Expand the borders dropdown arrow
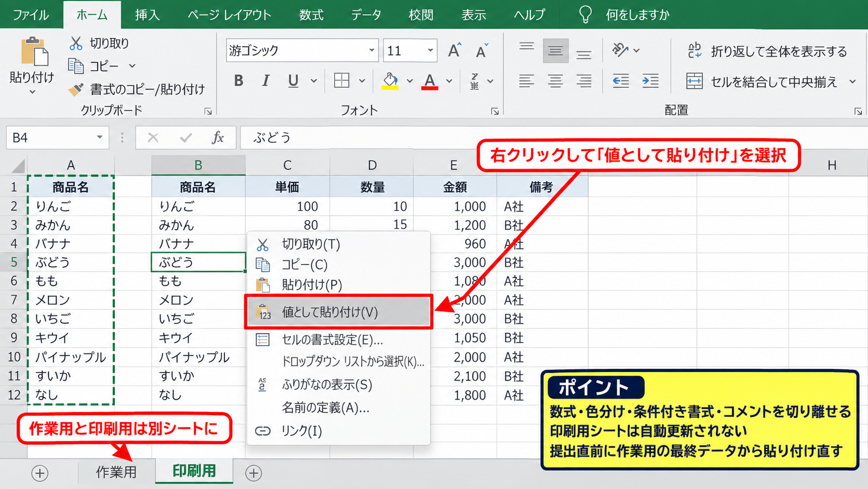 pos(362,81)
